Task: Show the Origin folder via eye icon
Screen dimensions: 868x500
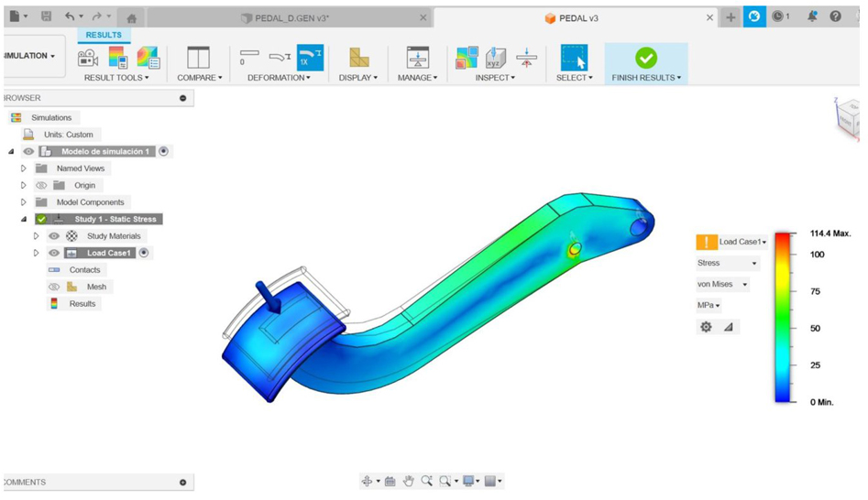Action: (41, 185)
